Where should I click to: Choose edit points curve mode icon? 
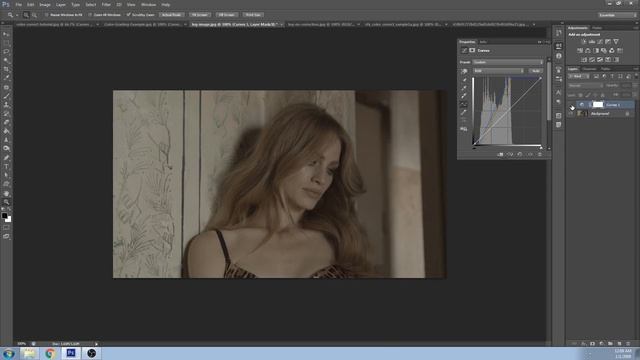(464, 104)
